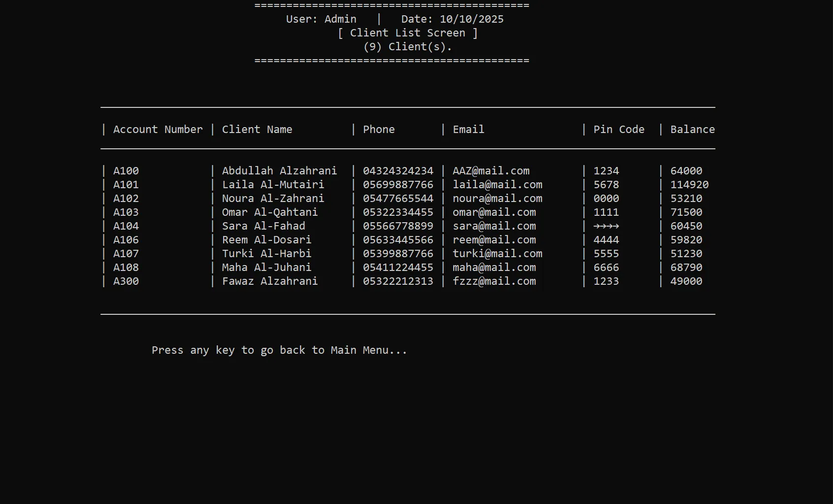Click the Client Name column header

point(257,130)
